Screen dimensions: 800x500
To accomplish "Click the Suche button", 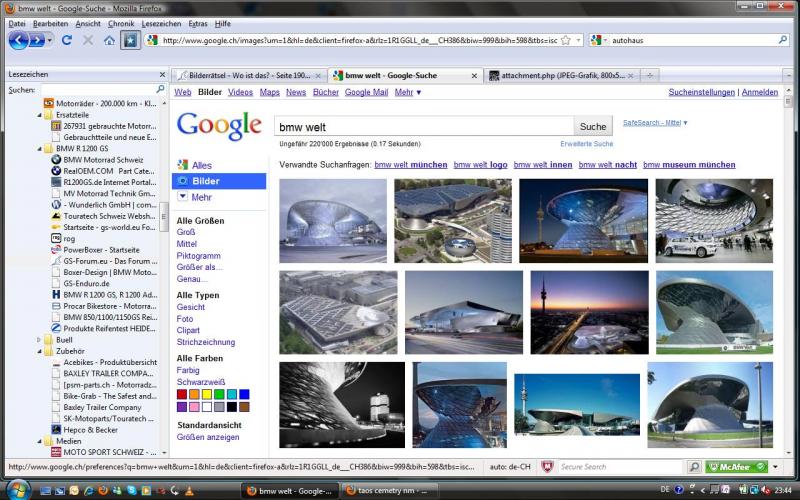I will [593, 127].
